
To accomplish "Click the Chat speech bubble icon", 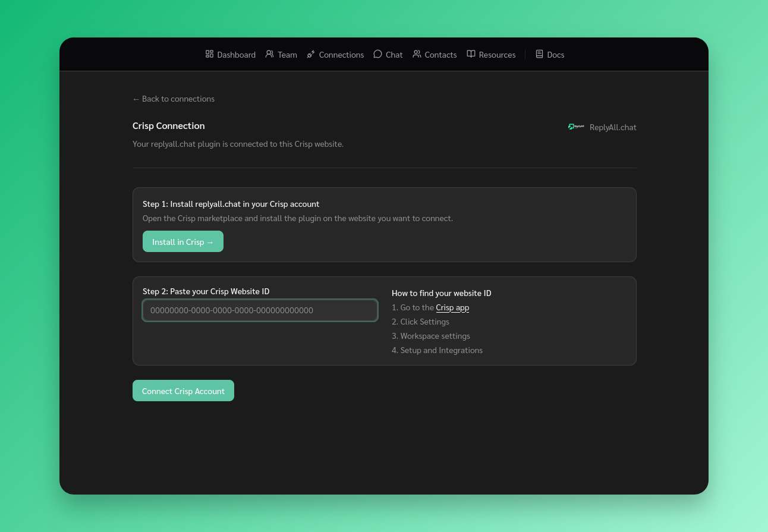I will point(378,53).
